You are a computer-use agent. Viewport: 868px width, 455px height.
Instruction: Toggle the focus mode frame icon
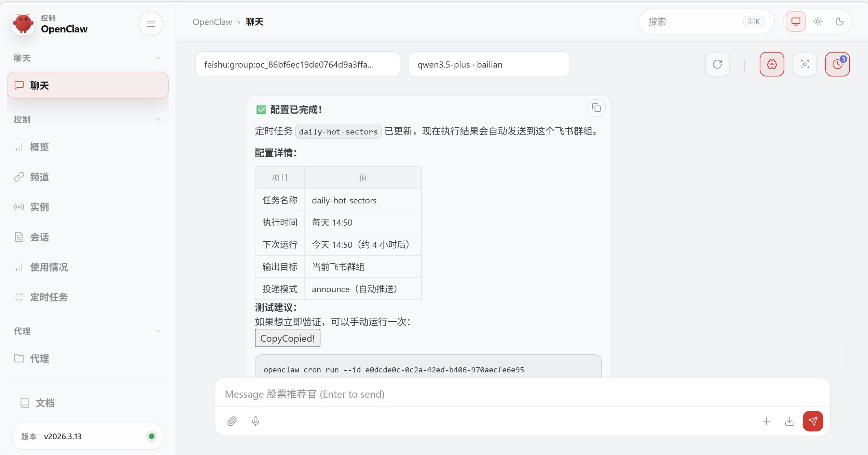click(x=804, y=64)
